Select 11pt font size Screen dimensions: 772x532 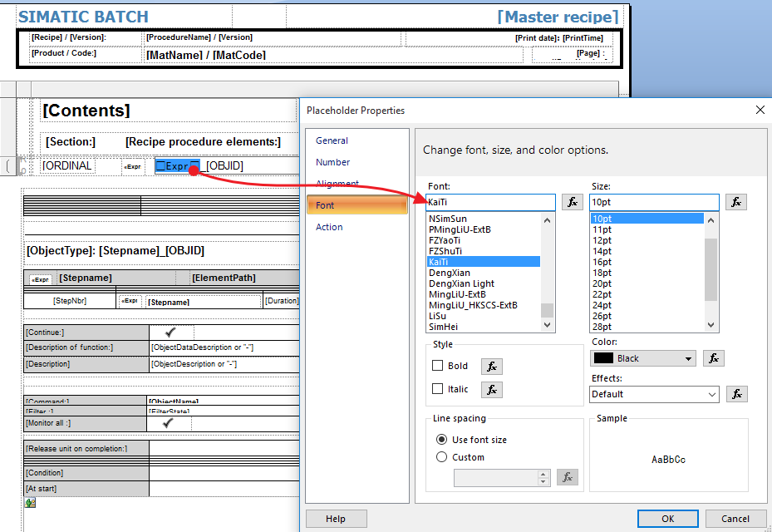(x=647, y=229)
